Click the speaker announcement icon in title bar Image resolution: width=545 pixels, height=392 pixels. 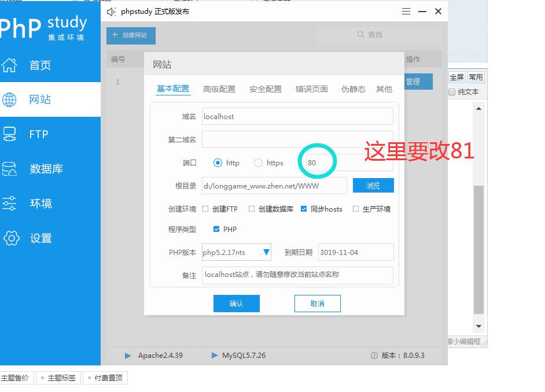[111, 12]
